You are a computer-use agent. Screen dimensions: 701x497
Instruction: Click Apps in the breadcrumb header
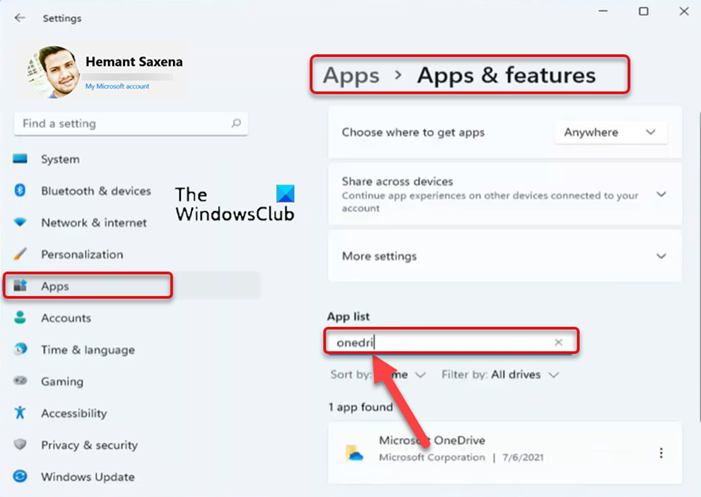coord(351,75)
